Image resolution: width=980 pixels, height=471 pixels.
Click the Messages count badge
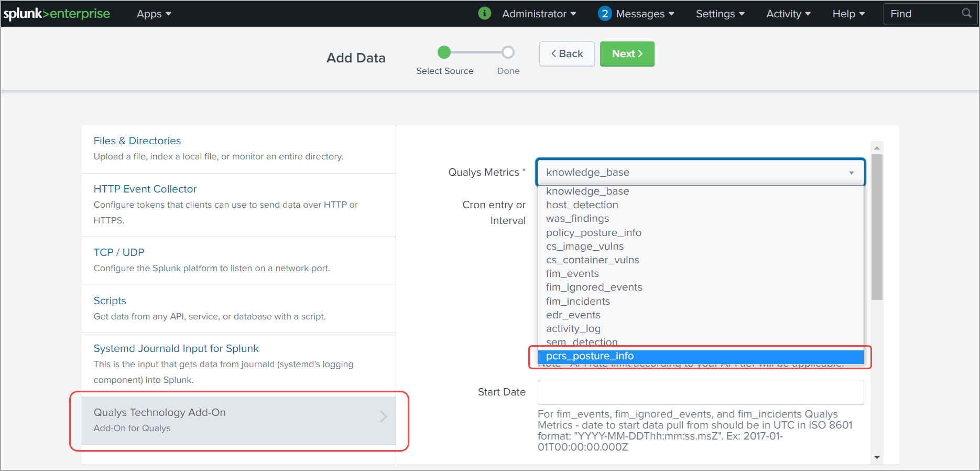point(604,14)
